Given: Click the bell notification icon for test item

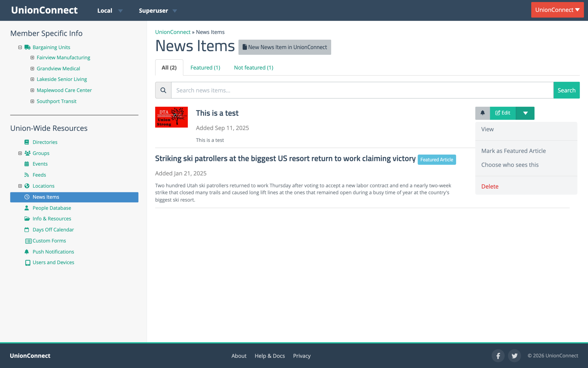Looking at the screenshot, I should pyautogui.click(x=483, y=113).
